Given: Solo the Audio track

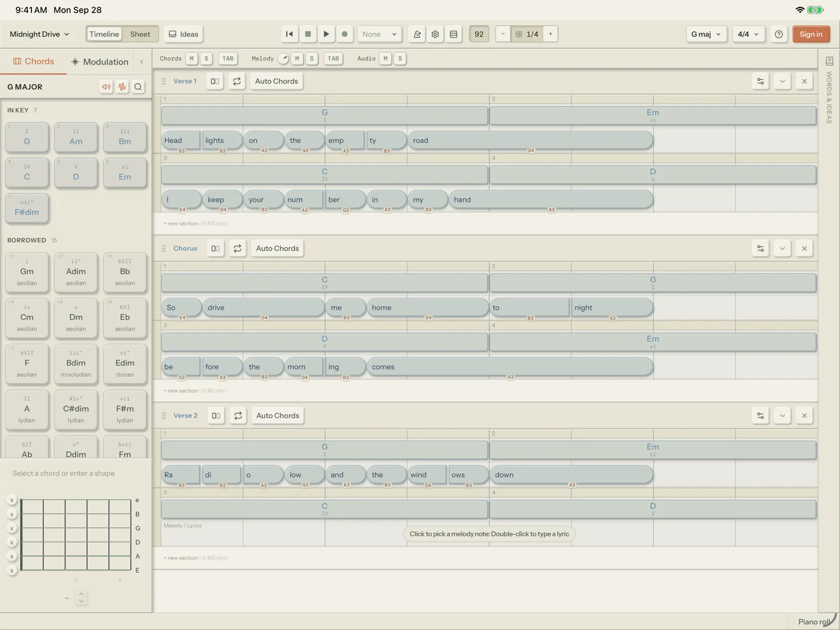Looking at the screenshot, I should (400, 58).
